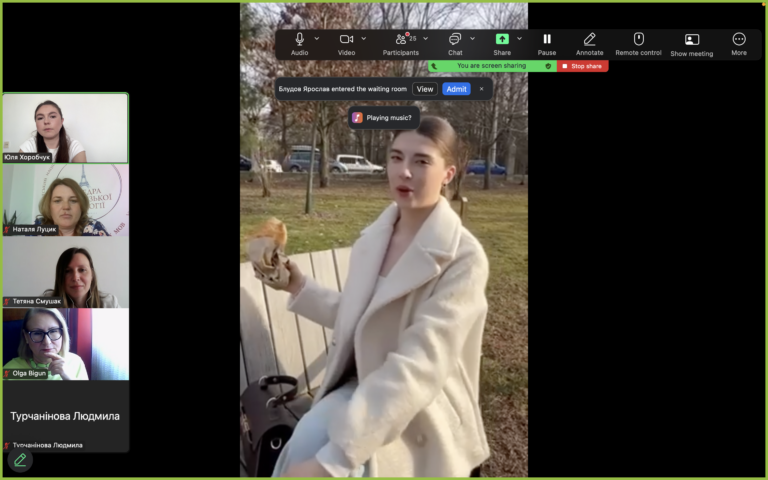768x480 pixels.
Task: Open the Participants panel icon
Action: tap(401, 39)
